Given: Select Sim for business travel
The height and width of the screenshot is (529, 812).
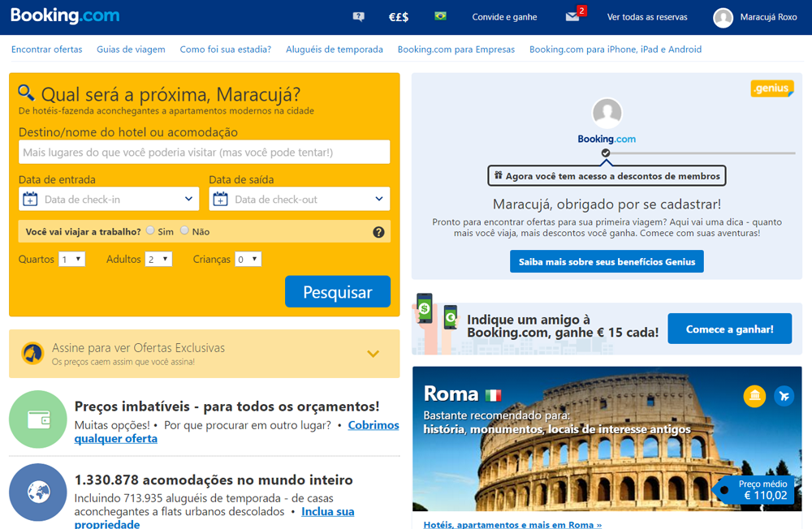Looking at the screenshot, I should [x=150, y=230].
